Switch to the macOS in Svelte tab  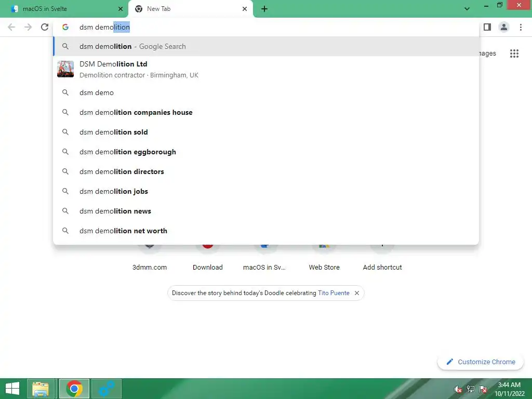[64, 9]
